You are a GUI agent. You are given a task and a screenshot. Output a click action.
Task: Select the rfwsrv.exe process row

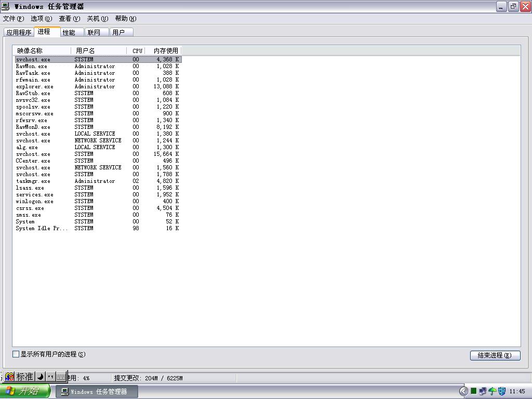click(x=98, y=121)
